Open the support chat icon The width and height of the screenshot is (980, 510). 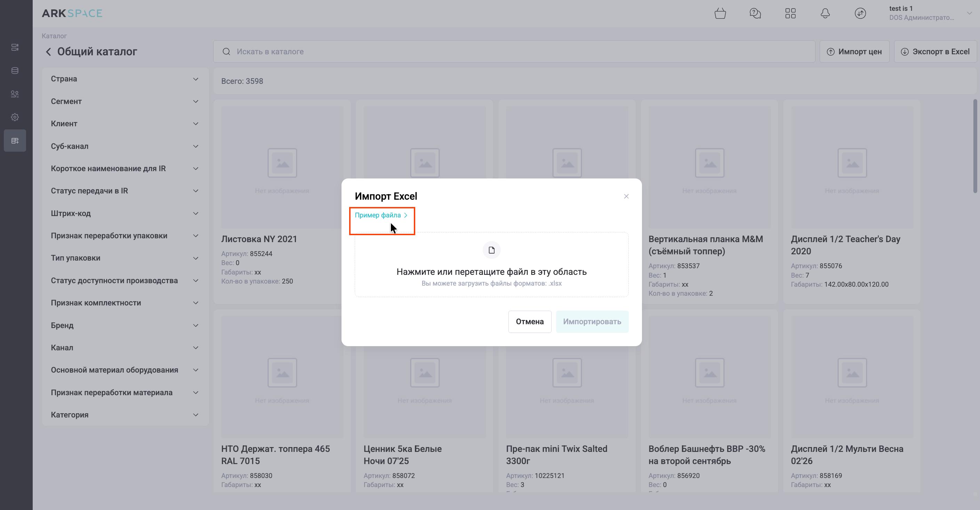point(755,14)
